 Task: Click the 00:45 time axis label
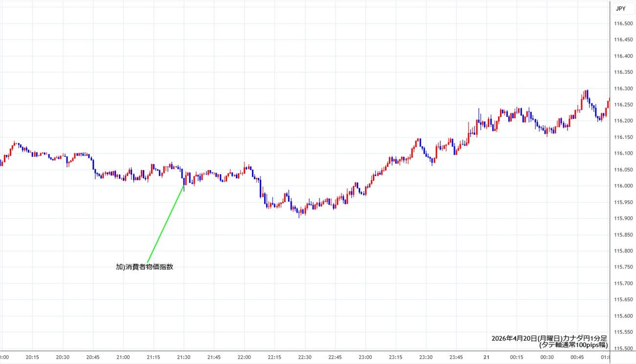pyautogui.click(x=577, y=357)
